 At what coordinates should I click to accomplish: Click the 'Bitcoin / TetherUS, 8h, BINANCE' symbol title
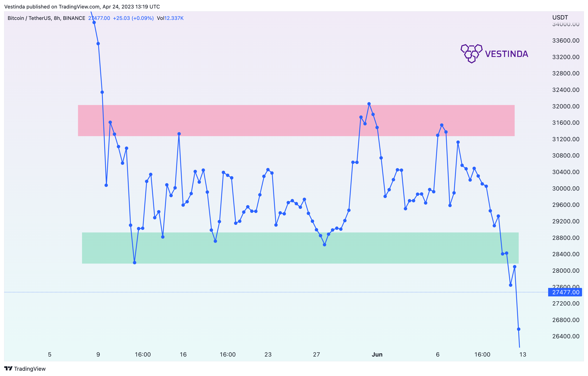click(x=46, y=18)
